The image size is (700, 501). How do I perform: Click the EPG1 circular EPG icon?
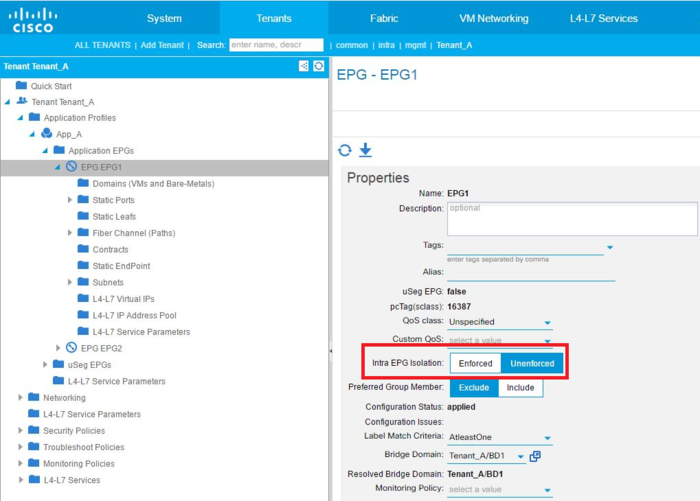click(71, 167)
